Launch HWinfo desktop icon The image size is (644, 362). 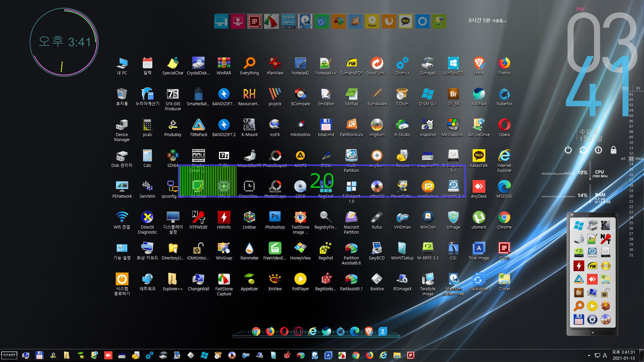point(224,220)
